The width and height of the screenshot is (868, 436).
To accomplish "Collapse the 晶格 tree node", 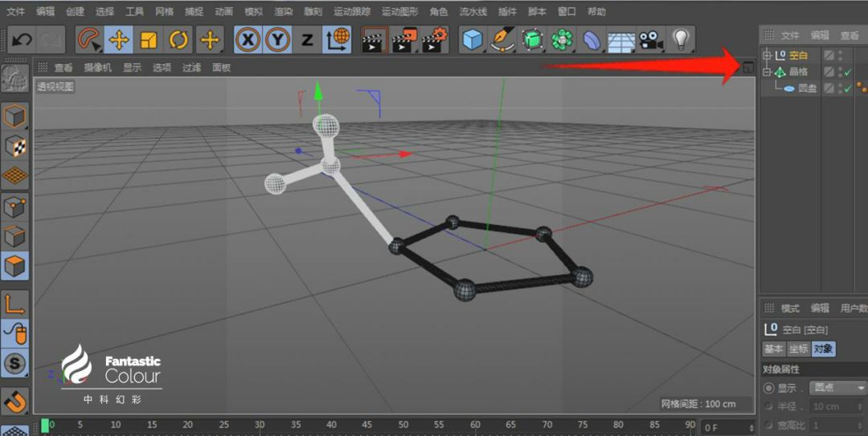I will click(x=768, y=71).
